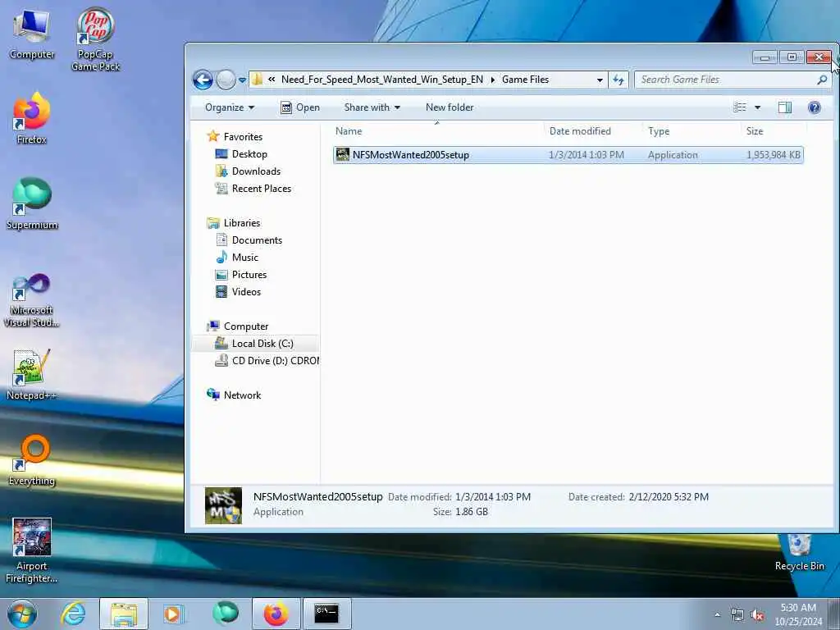
Task: Toggle the preview pane icon
Action: coord(785,107)
